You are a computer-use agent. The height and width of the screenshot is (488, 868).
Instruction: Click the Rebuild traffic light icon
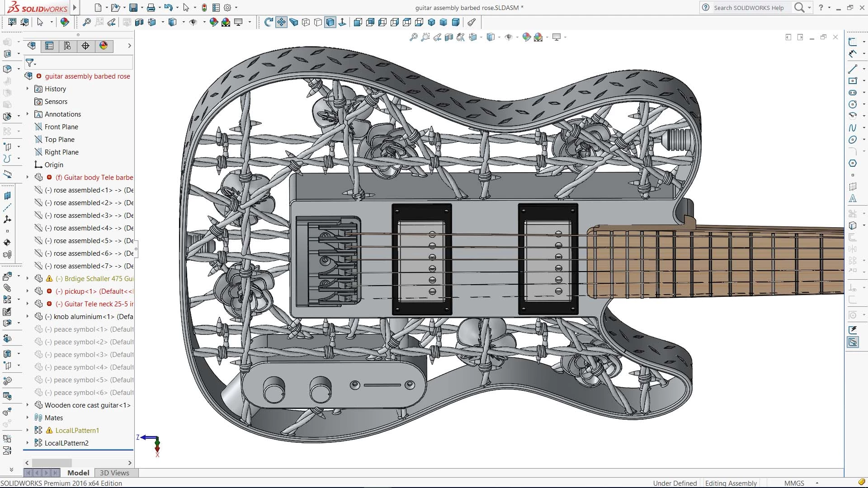[x=204, y=8]
